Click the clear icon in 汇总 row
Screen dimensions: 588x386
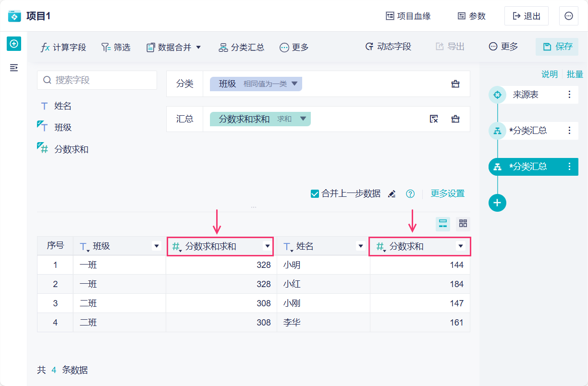(x=434, y=119)
